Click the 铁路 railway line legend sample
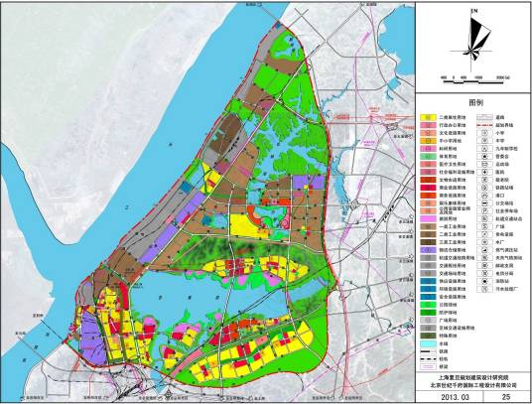Screen dimensions: 532x404 click(428, 351)
